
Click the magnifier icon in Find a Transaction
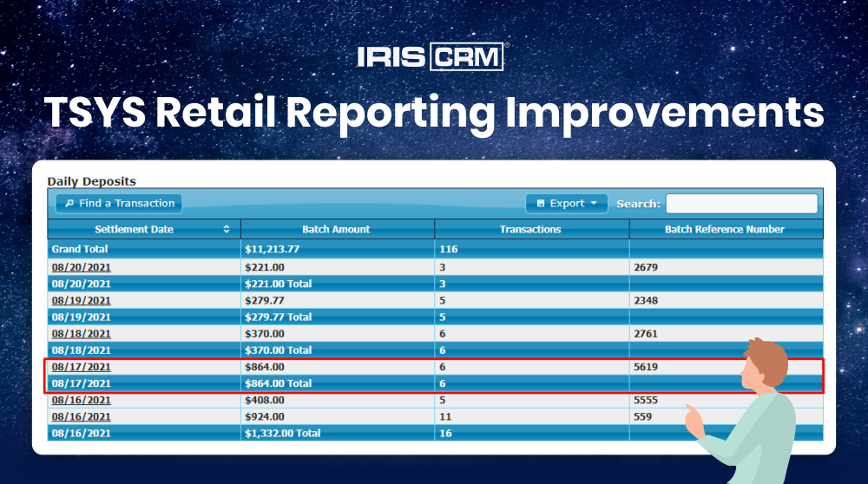[x=69, y=204]
